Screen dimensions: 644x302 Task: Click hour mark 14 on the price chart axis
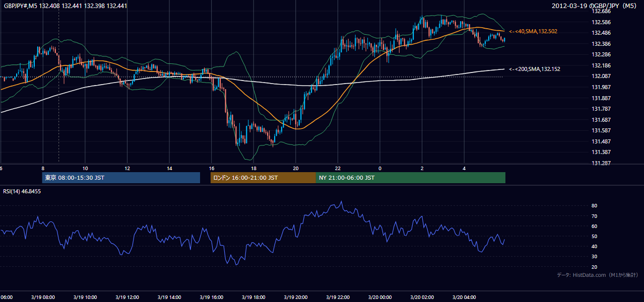[x=169, y=169]
